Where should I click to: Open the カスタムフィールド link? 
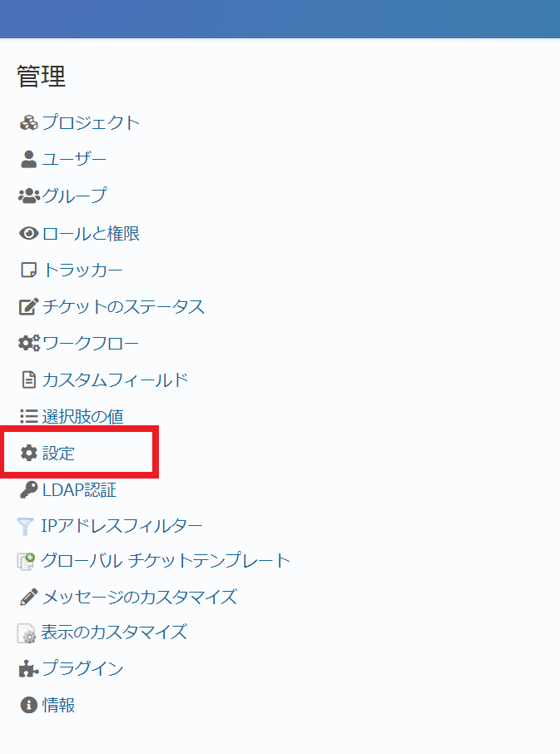[115, 380]
